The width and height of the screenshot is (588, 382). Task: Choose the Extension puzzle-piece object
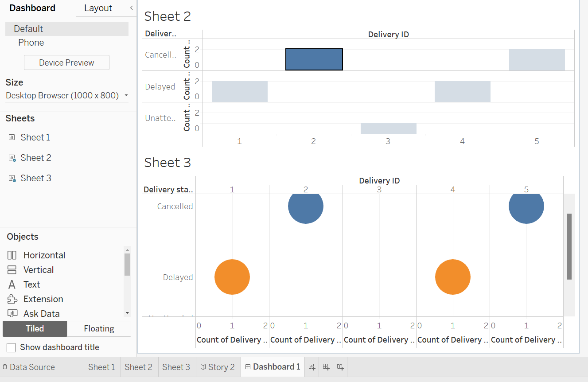[x=12, y=299]
